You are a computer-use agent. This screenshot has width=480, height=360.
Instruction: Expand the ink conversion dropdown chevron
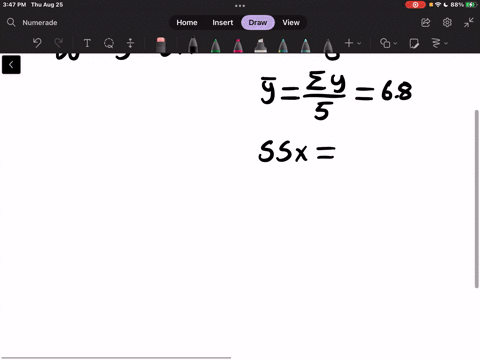(x=446, y=43)
